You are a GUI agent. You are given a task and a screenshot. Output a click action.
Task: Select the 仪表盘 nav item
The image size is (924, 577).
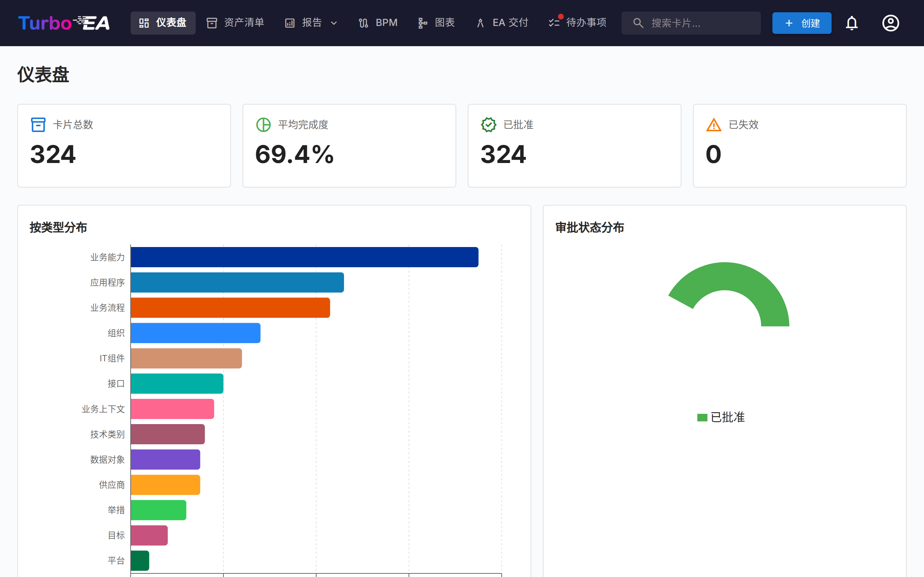click(163, 23)
